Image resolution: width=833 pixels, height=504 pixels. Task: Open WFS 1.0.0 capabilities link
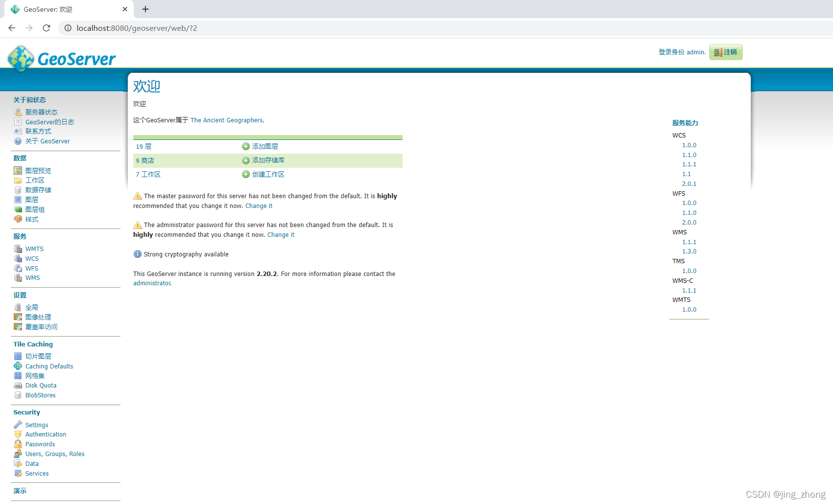pyautogui.click(x=689, y=203)
